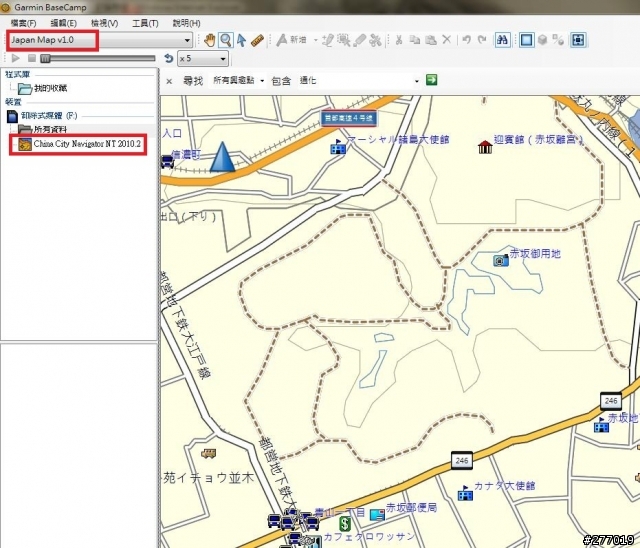Click the green dollar bank icon
The width and height of the screenshot is (640, 548).
[345, 523]
